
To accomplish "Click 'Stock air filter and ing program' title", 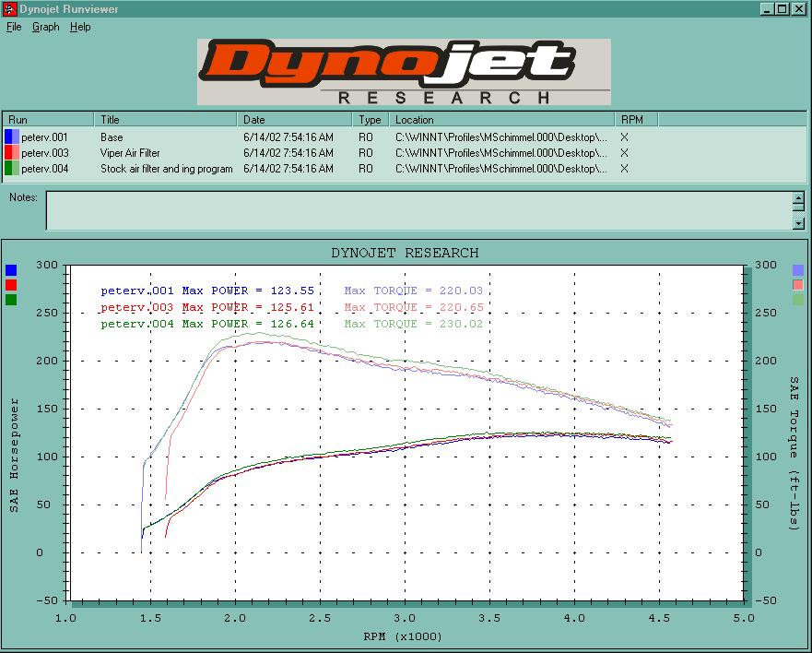I will [166, 169].
